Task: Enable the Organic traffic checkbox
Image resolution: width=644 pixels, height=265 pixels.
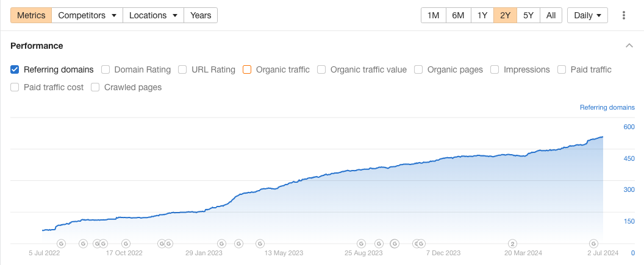Action: [x=247, y=69]
